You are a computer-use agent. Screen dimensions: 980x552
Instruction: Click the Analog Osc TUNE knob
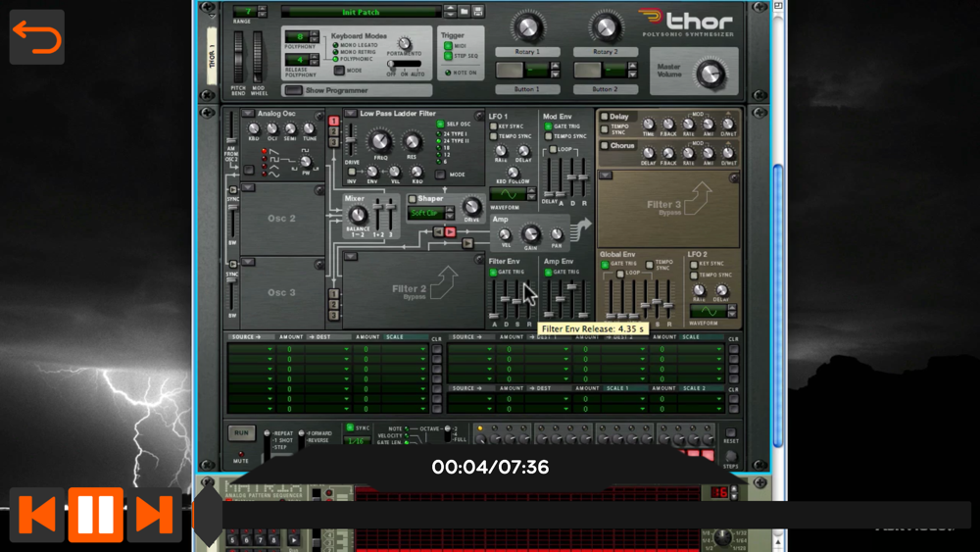click(x=310, y=129)
